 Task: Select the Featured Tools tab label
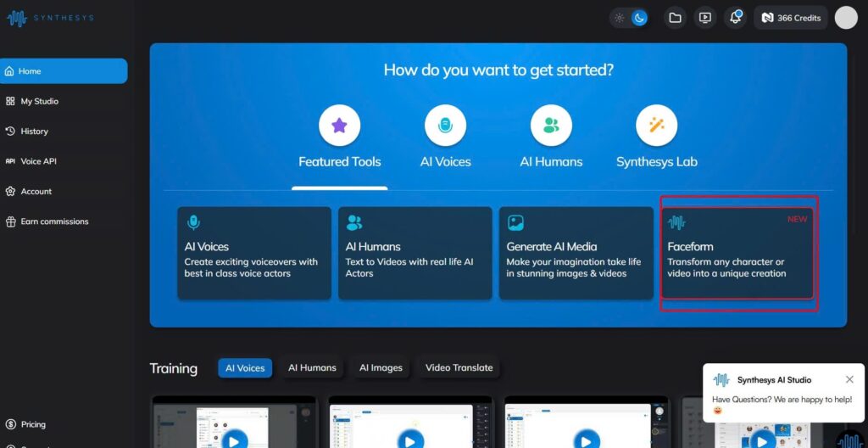click(x=339, y=162)
